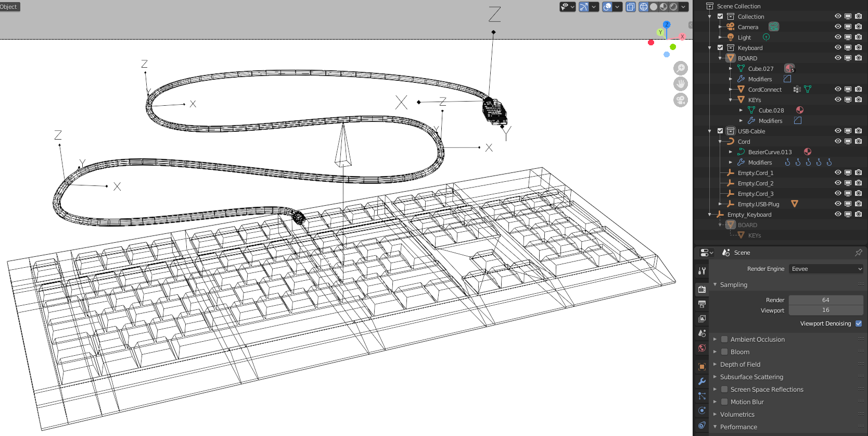
Task: Uncheck the USB-Cable collection checkbox
Action: tap(720, 131)
